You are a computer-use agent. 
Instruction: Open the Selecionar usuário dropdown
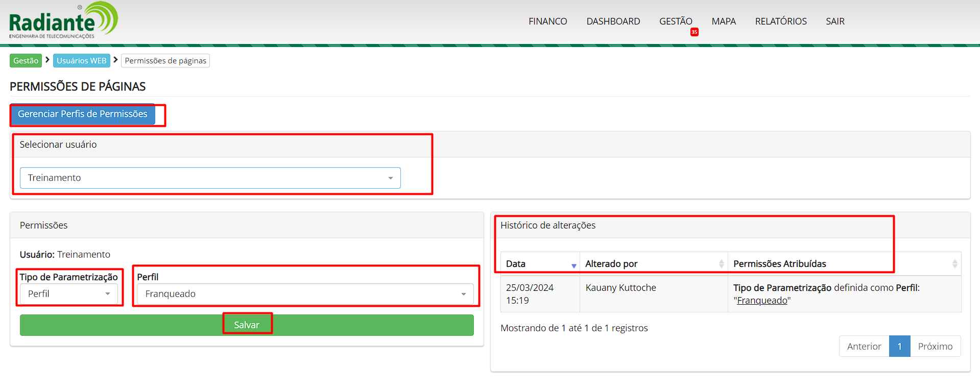210,178
